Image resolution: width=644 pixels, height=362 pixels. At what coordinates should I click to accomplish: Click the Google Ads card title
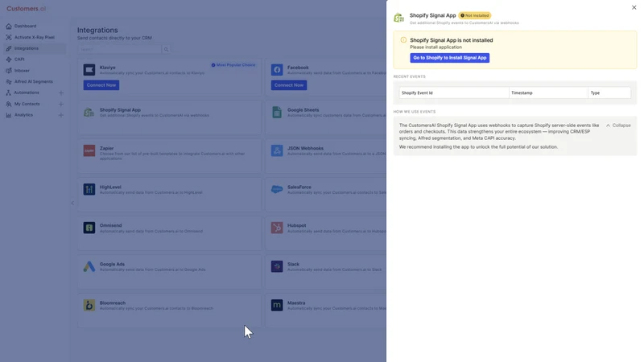click(112, 265)
